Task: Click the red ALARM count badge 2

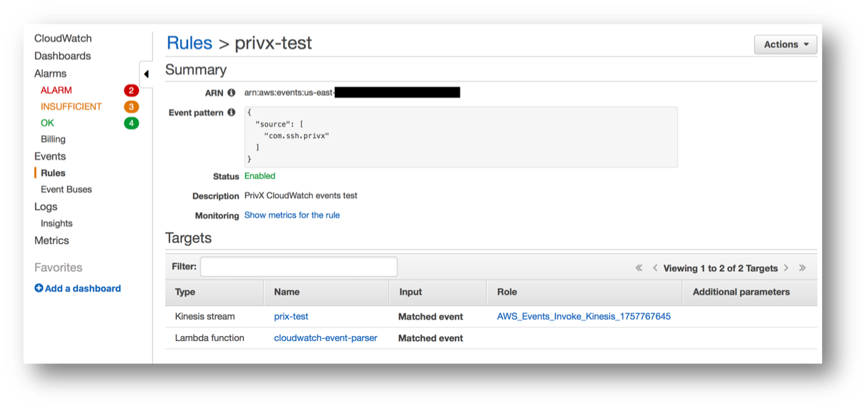Action: click(132, 90)
